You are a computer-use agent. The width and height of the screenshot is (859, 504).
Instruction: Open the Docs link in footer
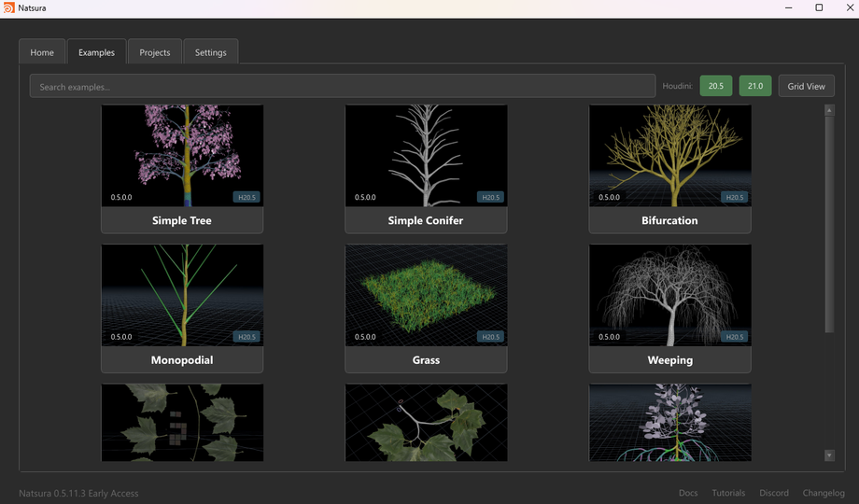point(688,493)
